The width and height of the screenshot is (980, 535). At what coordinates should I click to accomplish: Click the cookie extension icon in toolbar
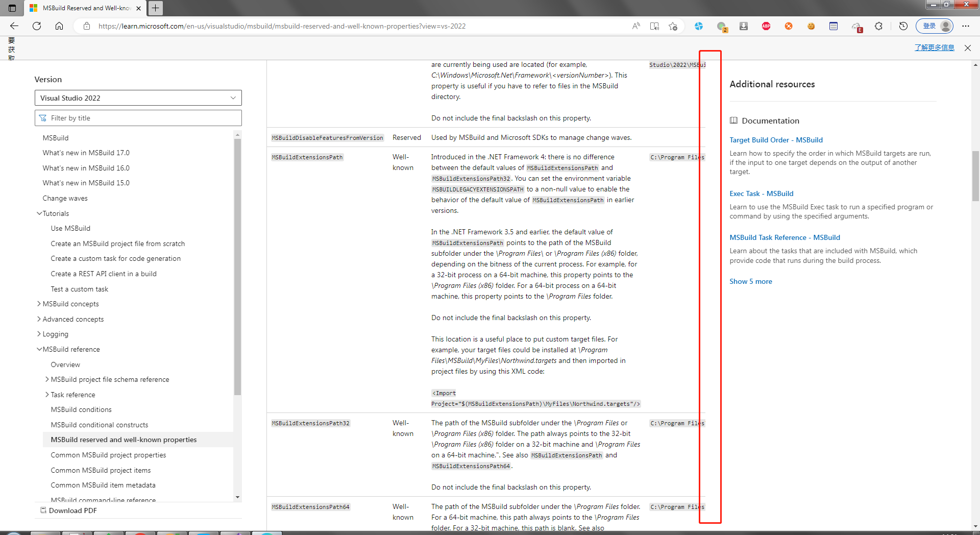pyautogui.click(x=811, y=26)
